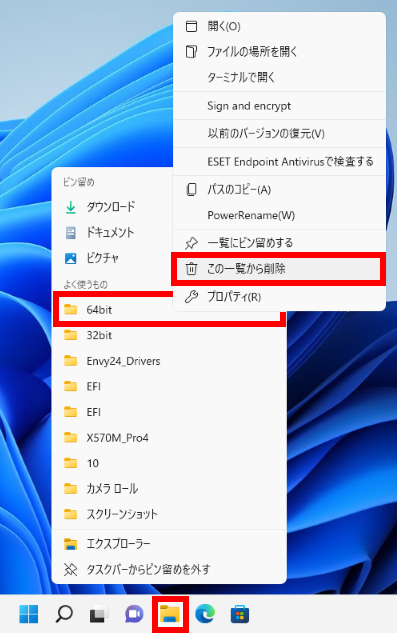The height and width of the screenshot is (633, 397).
Task: Select 以前のバージョンの復元(V)
Action: [279, 133]
